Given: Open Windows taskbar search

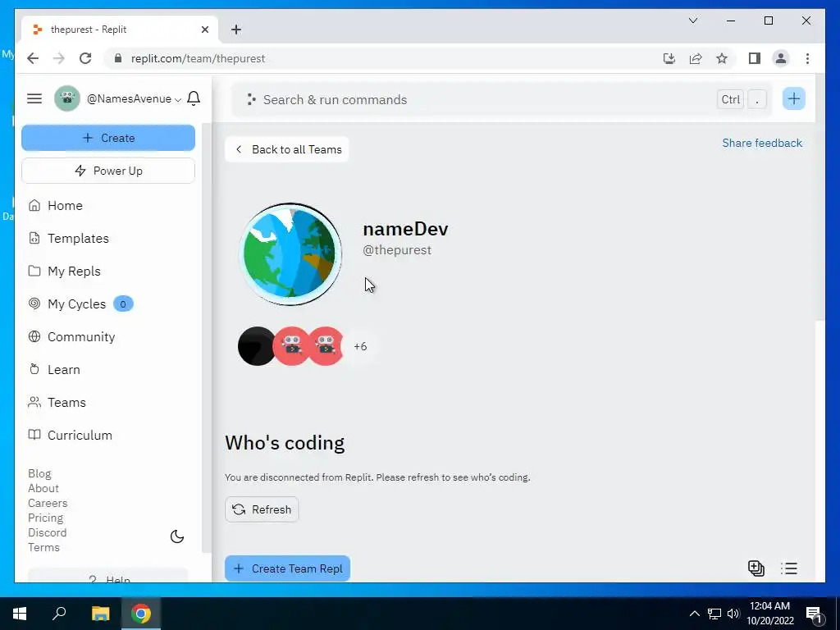Looking at the screenshot, I should pos(59,614).
